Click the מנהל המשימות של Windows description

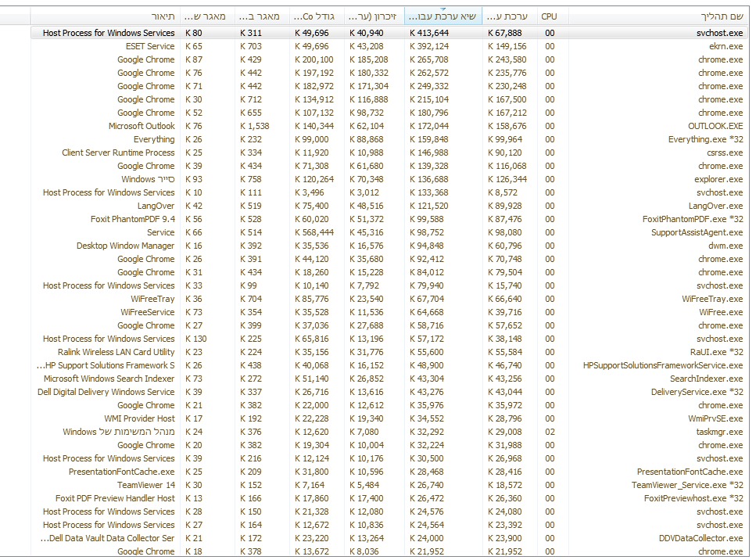119,432
